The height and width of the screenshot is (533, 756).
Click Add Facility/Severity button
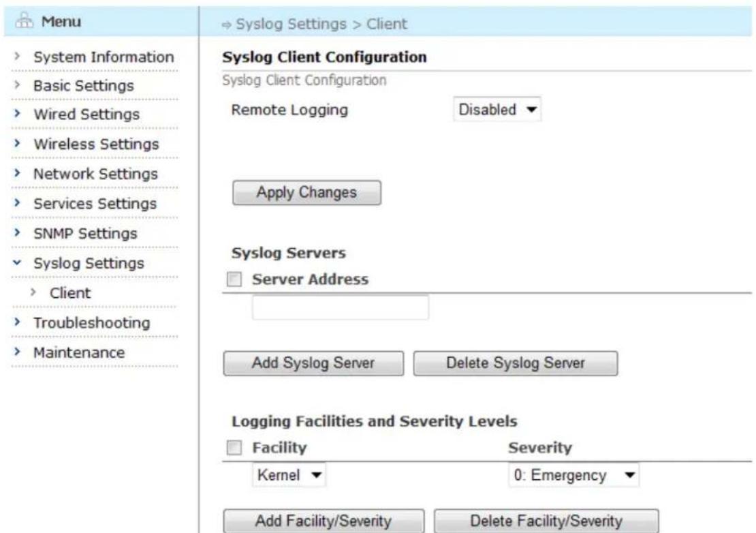(x=324, y=521)
